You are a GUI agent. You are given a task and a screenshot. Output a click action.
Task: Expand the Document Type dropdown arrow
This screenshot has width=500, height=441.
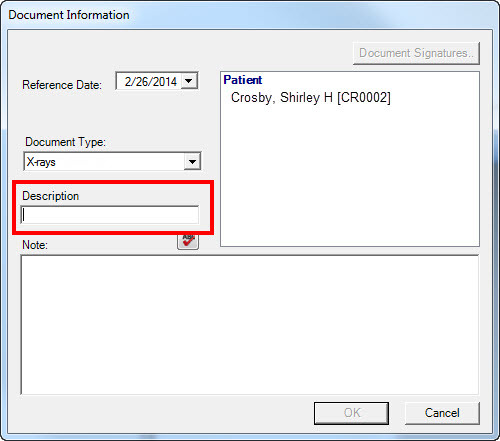coord(192,162)
